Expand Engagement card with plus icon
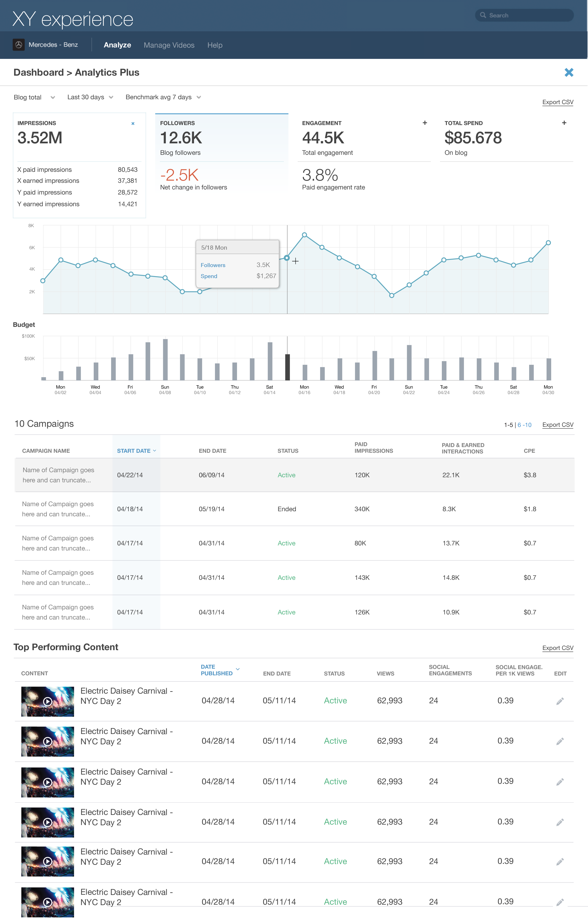Viewport: 588px width, 919px height. tap(425, 123)
